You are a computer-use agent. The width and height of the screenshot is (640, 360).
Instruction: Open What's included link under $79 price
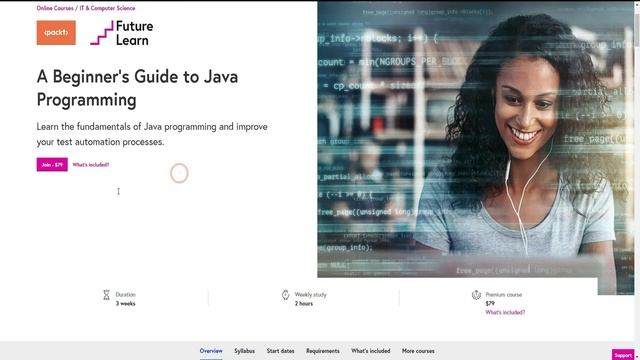click(505, 312)
